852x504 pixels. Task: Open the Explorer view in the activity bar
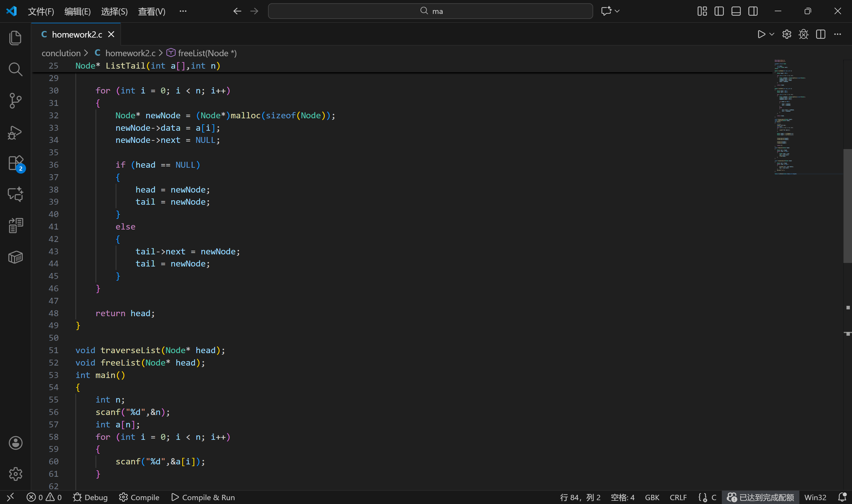tap(15, 38)
